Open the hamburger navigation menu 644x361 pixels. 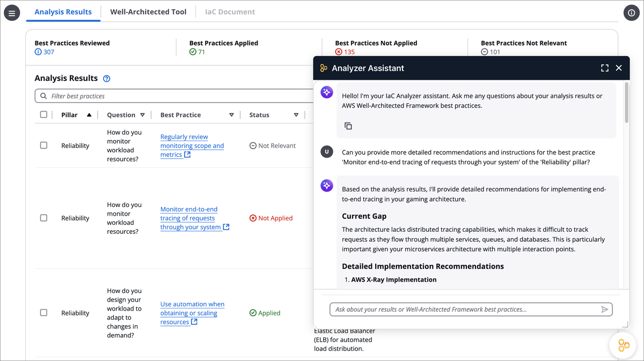[x=12, y=12]
